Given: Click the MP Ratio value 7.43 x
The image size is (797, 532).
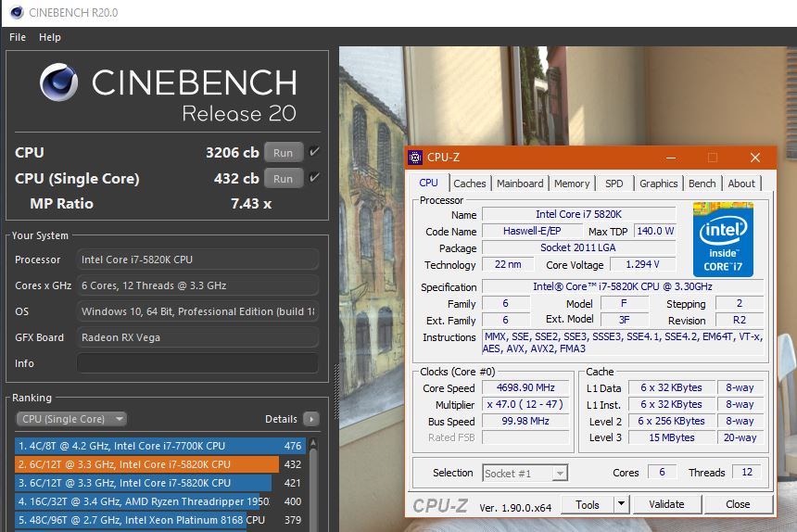Looking at the screenshot, I should pos(251,204).
